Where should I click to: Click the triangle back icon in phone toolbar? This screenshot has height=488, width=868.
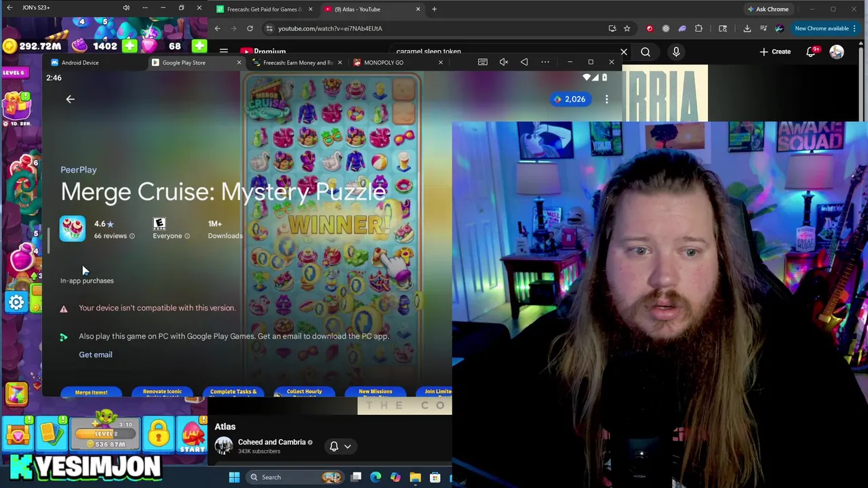(x=524, y=62)
